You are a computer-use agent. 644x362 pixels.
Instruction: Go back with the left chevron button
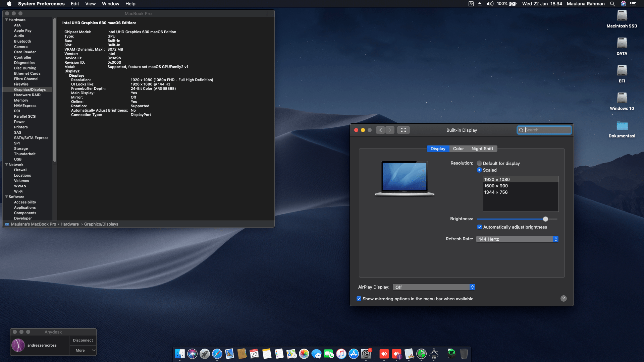click(x=380, y=130)
